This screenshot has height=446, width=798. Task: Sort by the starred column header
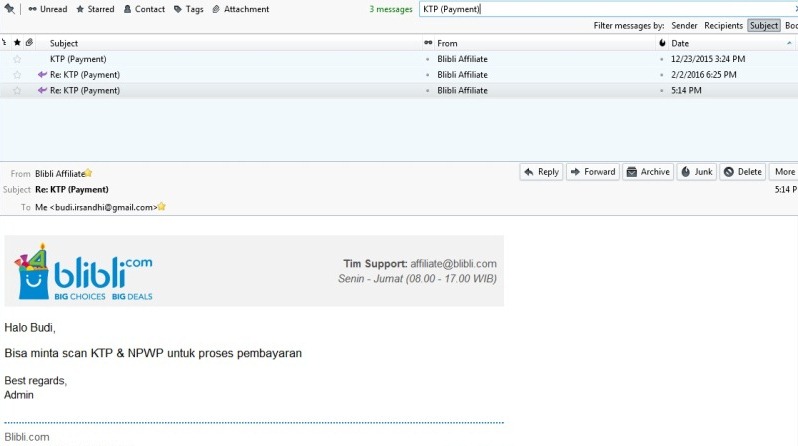click(17, 43)
